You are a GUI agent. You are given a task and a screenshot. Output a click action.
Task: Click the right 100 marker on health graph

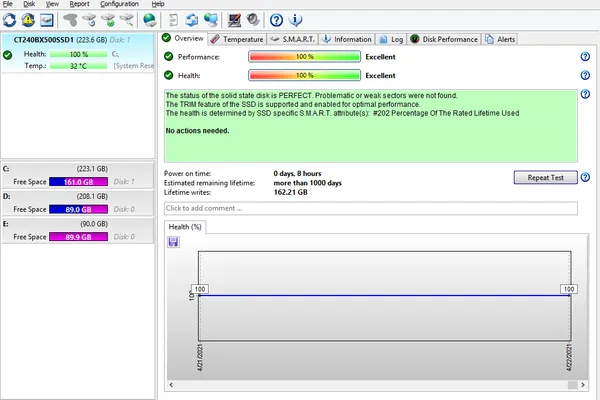(x=569, y=289)
